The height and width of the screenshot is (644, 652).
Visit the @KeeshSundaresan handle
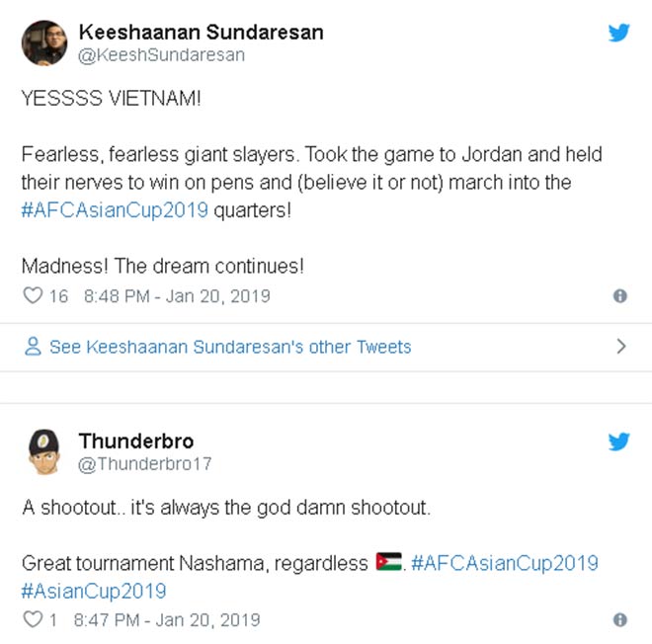pos(161,55)
